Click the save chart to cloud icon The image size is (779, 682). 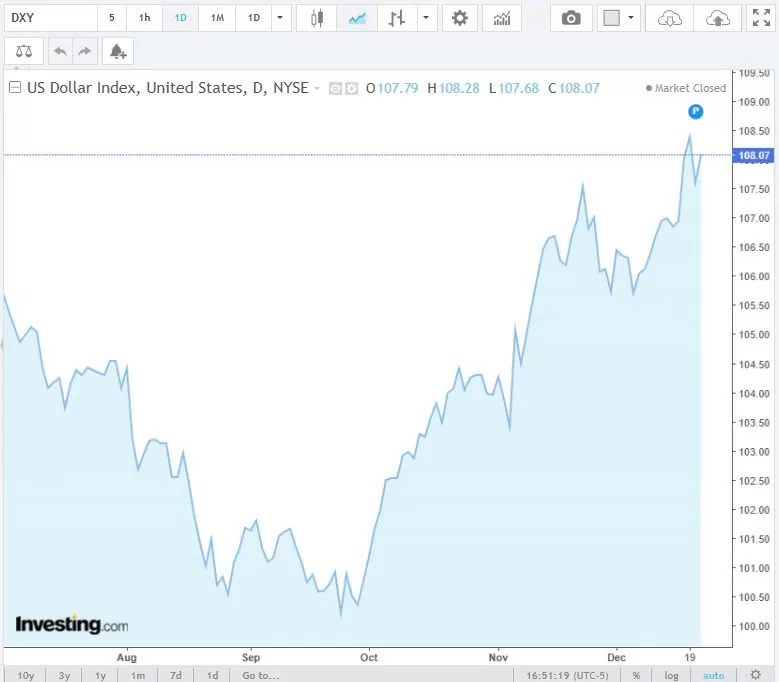click(x=717, y=18)
